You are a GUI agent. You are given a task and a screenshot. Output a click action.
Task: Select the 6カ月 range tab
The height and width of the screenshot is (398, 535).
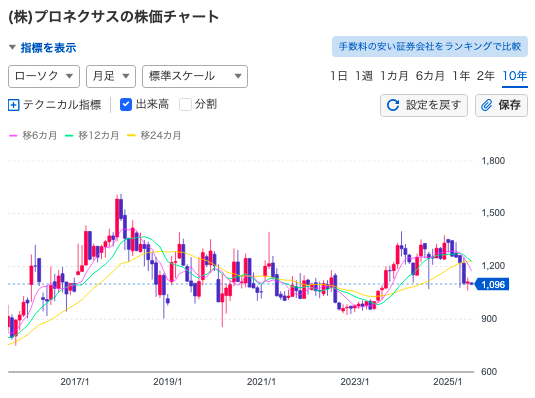(x=430, y=76)
